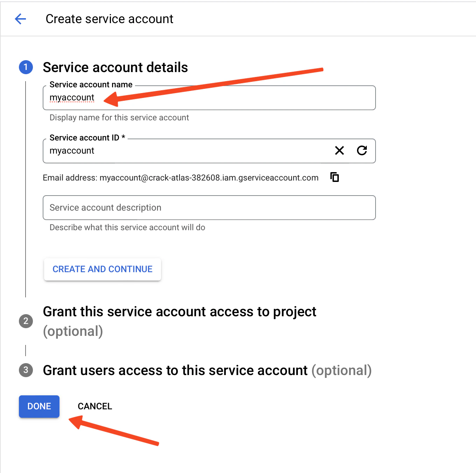The width and height of the screenshot is (476, 473).
Task: Click the Service account description field
Action: 209,207
